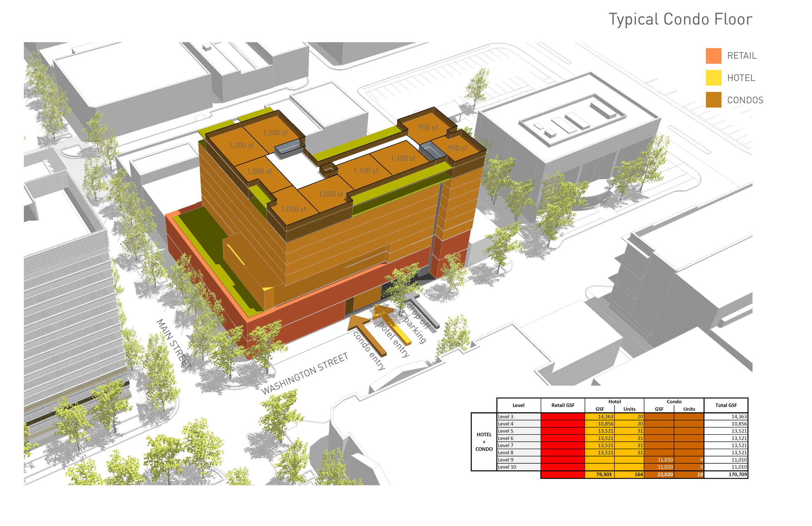Click the CONDOS legend label
Screen dimensions: 812x526
[745, 100]
